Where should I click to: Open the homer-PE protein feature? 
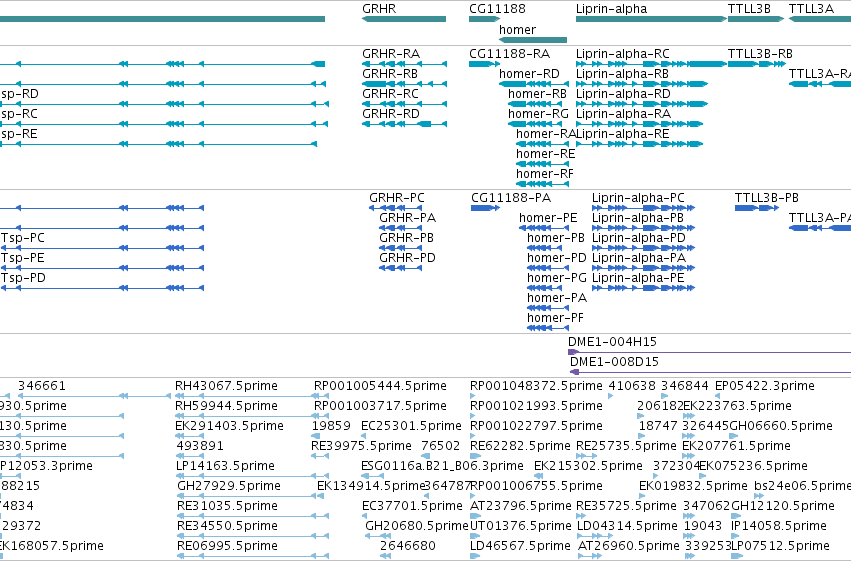pyautogui.click(x=544, y=228)
